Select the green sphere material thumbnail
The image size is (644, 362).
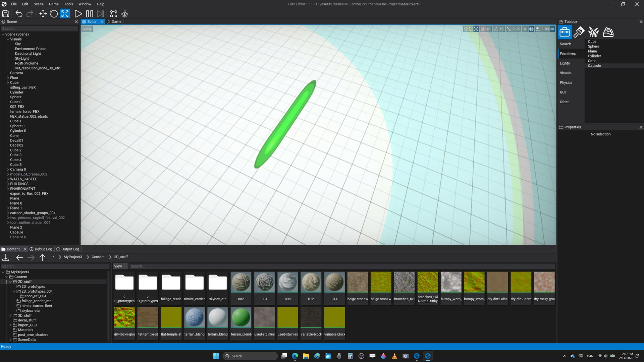(x=241, y=317)
